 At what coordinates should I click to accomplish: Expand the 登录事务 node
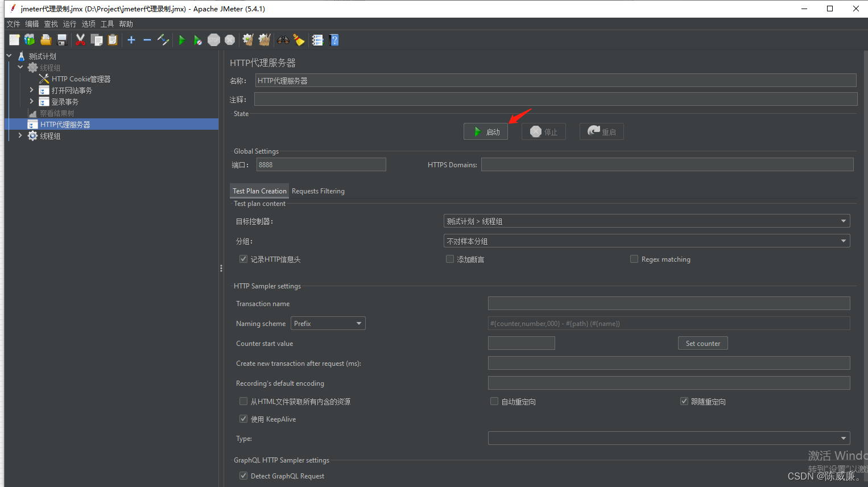(31, 101)
